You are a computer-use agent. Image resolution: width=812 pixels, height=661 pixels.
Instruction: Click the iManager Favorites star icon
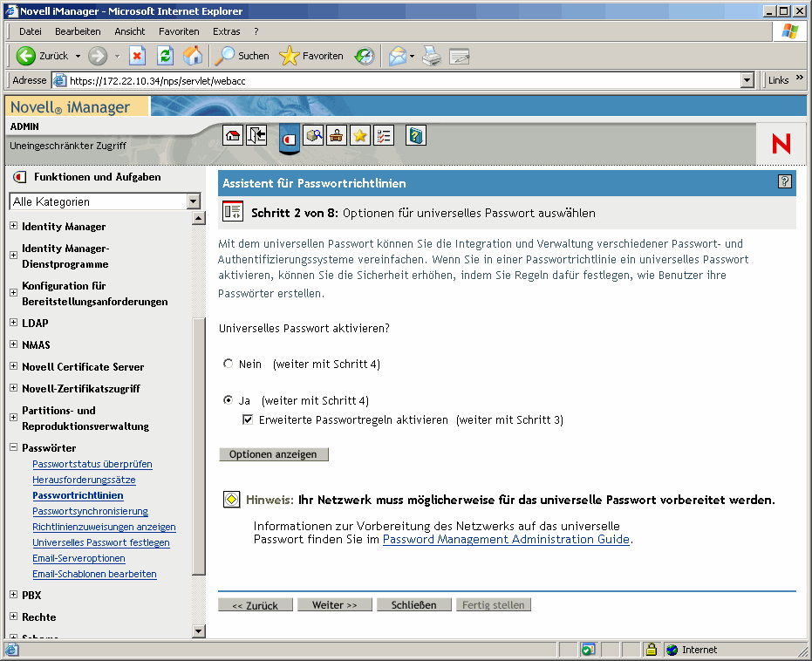coord(360,135)
